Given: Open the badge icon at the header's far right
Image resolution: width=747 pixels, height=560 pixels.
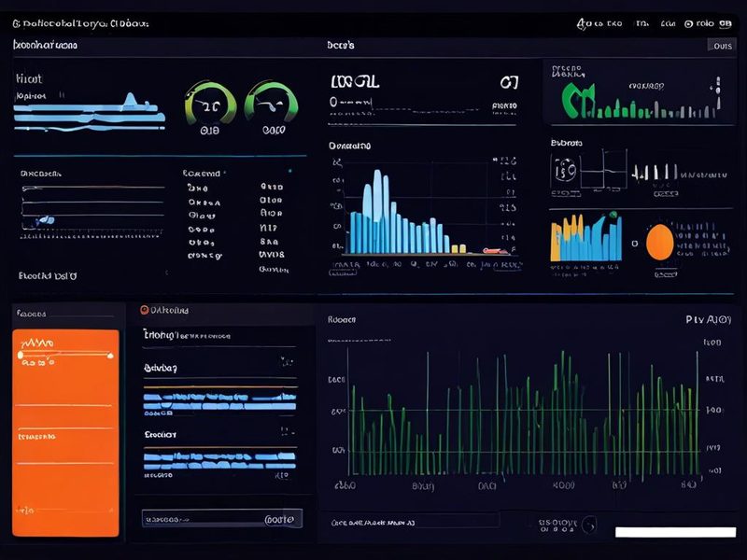Looking at the screenshot, I should (x=726, y=24).
